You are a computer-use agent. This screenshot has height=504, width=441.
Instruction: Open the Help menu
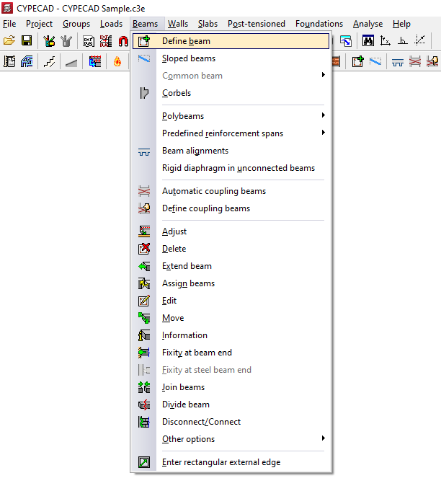point(401,24)
